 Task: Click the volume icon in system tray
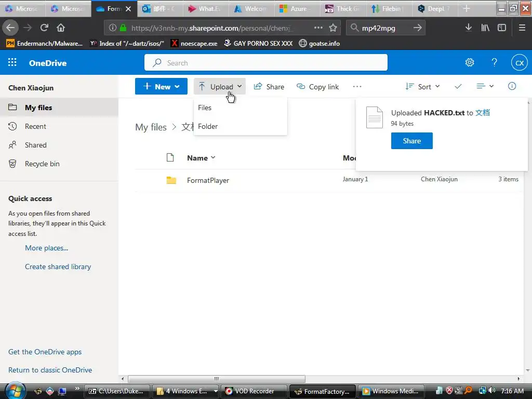pyautogui.click(x=493, y=391)
